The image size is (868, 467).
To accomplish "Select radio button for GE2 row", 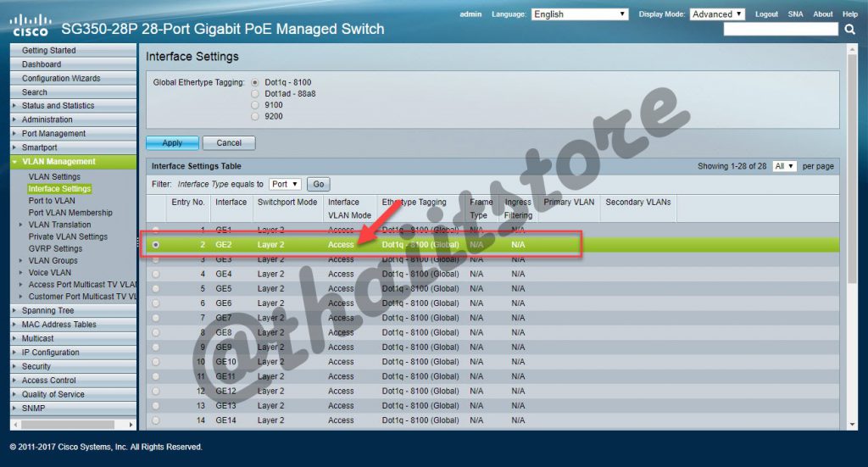I will (x=156, y=245).
